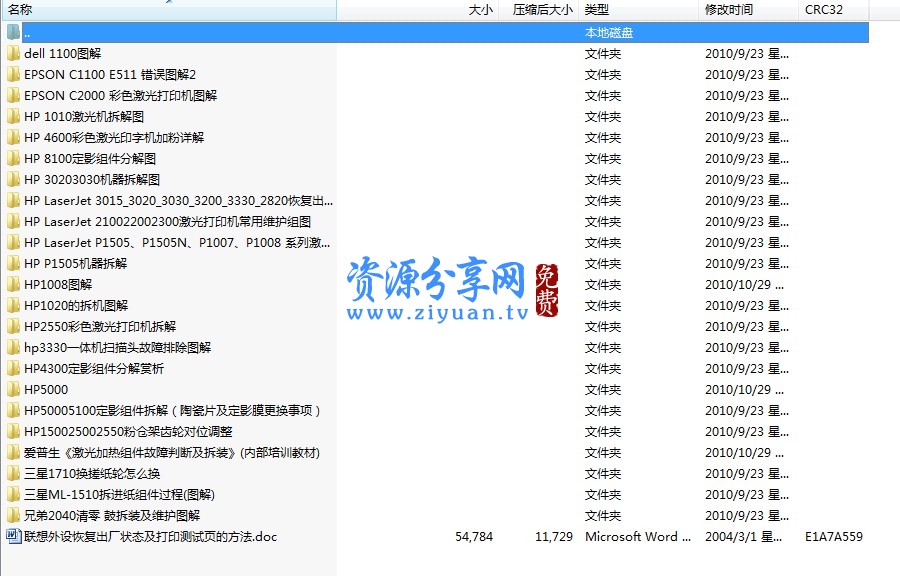
Task: Select the folder name EPSON C2000 彩色激光打印机图解
Action: 121,95
